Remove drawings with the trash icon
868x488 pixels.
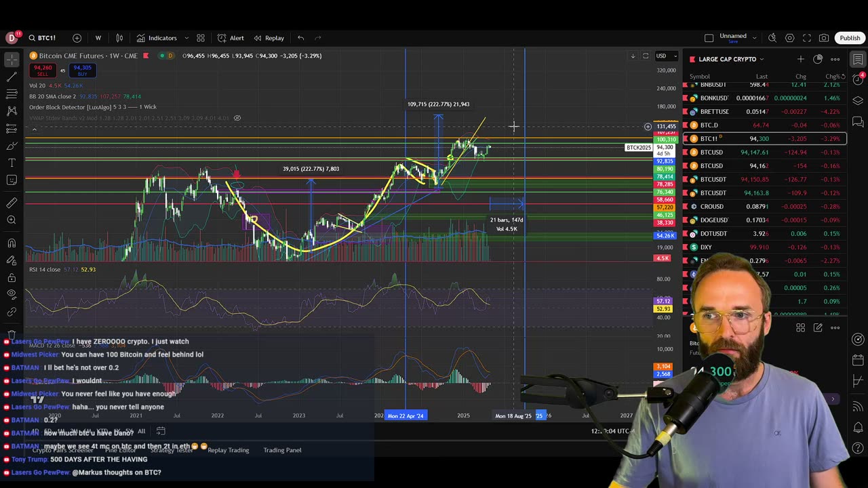pyautogui.click(x=12, y=334)
